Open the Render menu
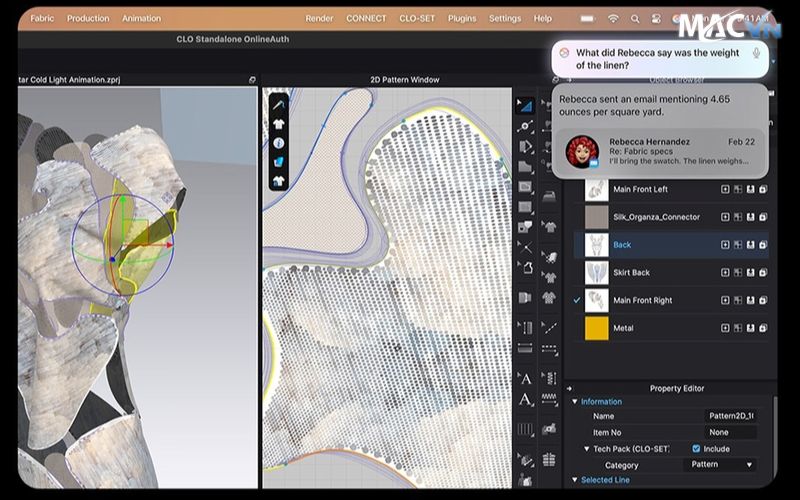 319,18
